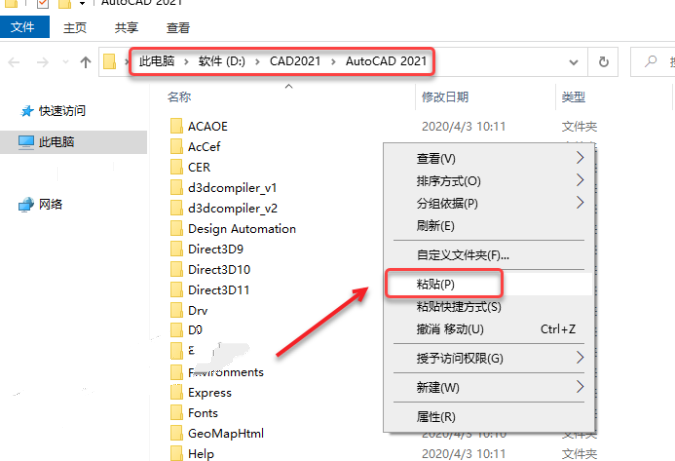Choose 属性(R) in context menu
675x461 pixels.
pos(489,417)
